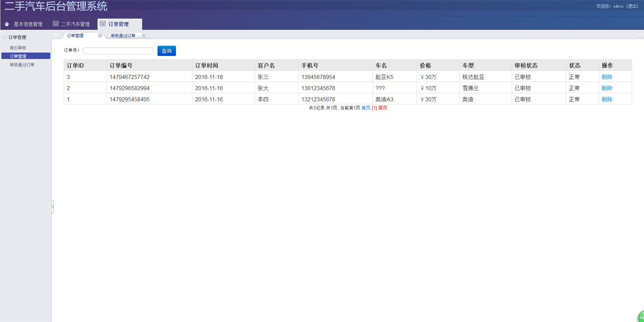
Task: Open the 二手汽车管理 top menu
Action: click(x=75, y=24)
